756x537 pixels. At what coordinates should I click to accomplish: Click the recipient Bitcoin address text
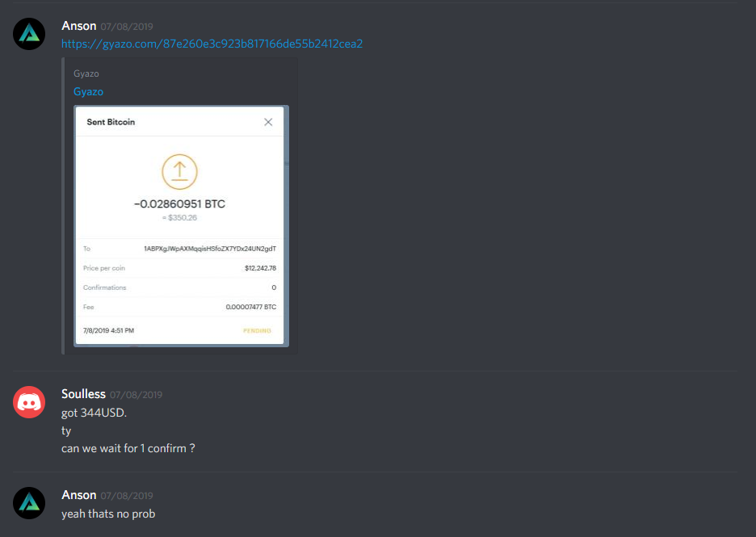210,249
